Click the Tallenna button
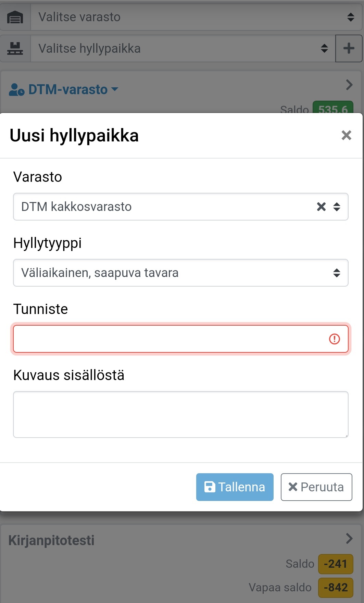364x603 pixels. (x=235, y=487)
